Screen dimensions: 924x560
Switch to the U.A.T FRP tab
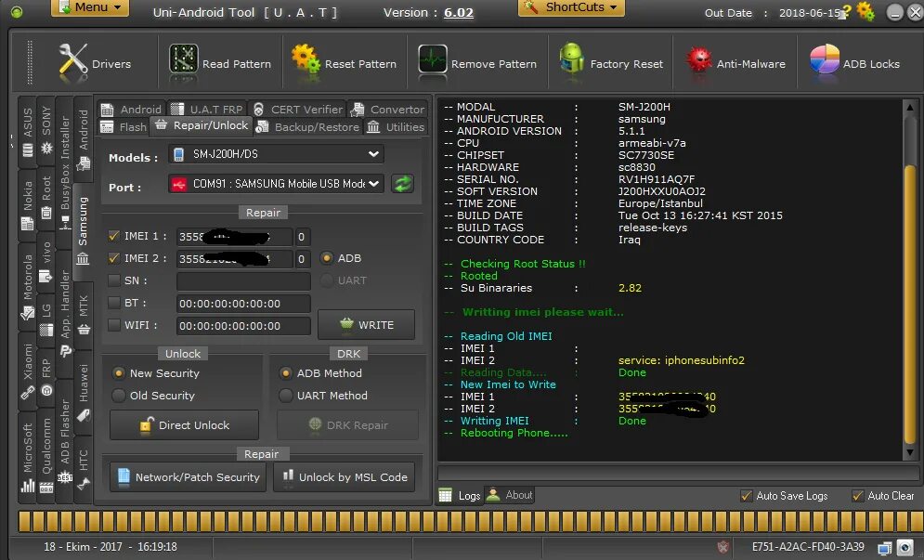[x=207, y=109]
